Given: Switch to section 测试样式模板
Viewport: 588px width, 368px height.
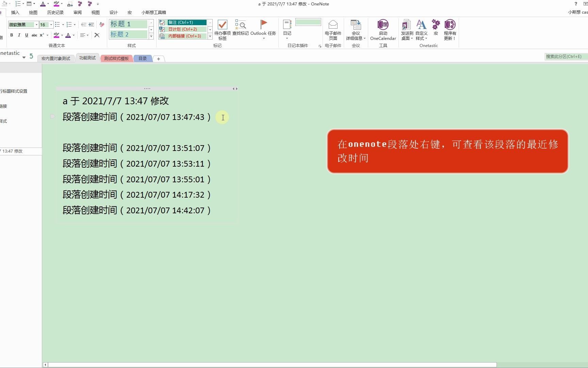Looking at the screenshot, I should click(x=116, y=59).
